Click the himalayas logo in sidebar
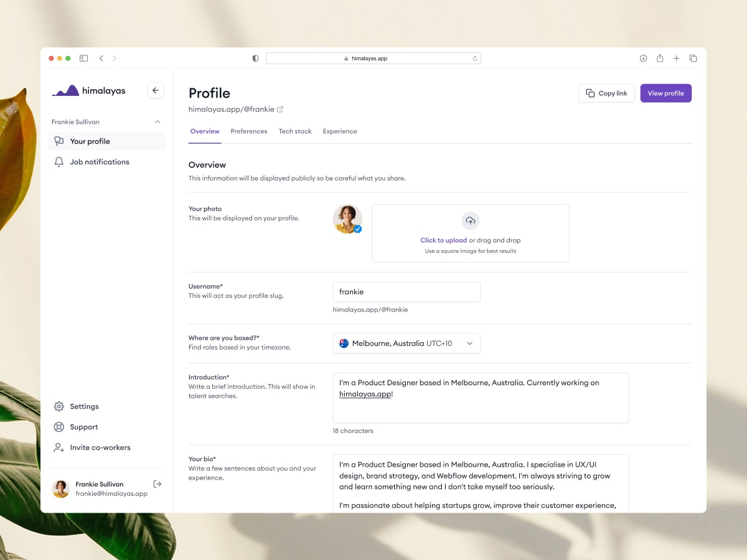Image resolution: width=747 pixels, height=560 pixels. tap(88, 90)
